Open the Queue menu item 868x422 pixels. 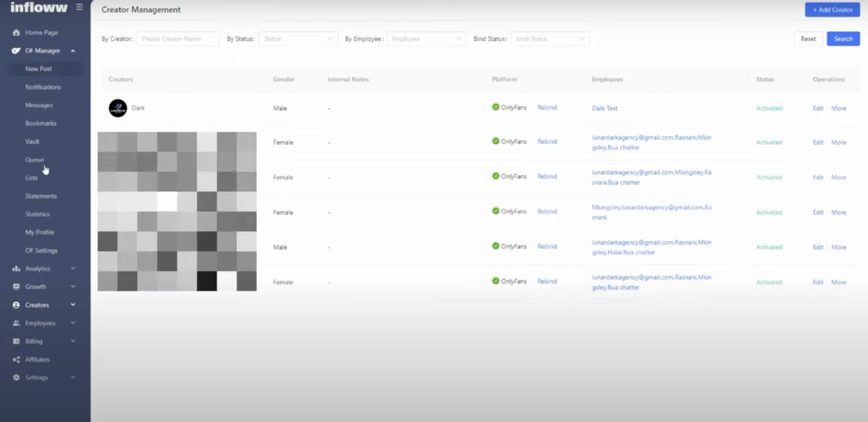[34, 160]
